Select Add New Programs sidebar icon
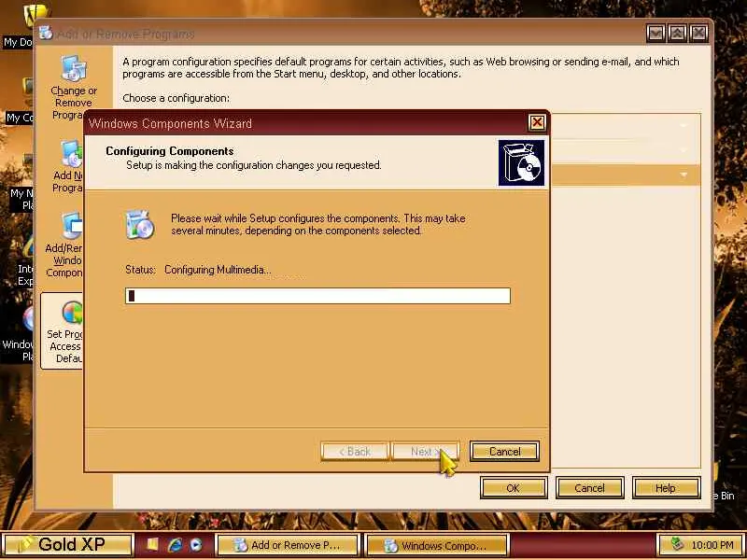 point(72,154)
